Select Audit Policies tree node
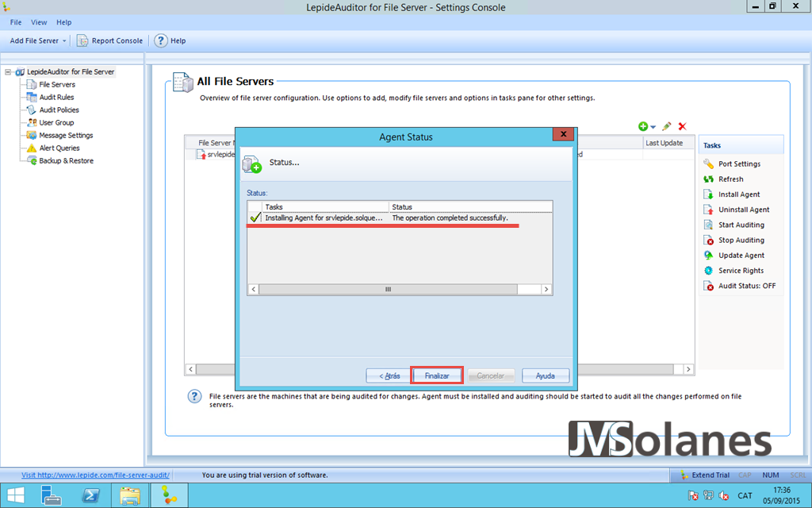This screenshot has height=508, width=812. (59, 110)
